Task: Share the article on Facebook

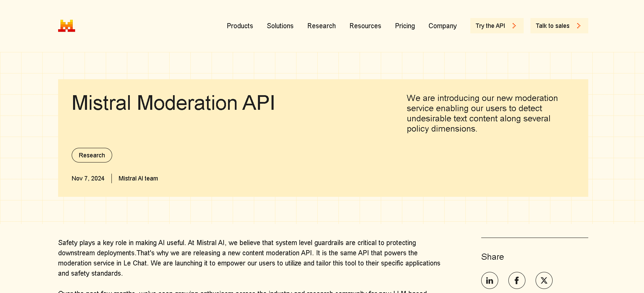Action: 517,280
